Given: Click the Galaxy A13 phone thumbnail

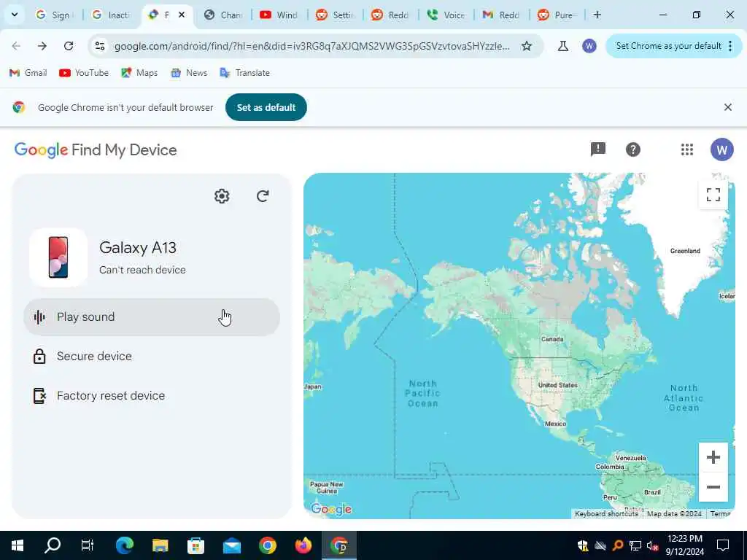Looking at the screenshot, I should pyautogui.click(x=58, y=257).
